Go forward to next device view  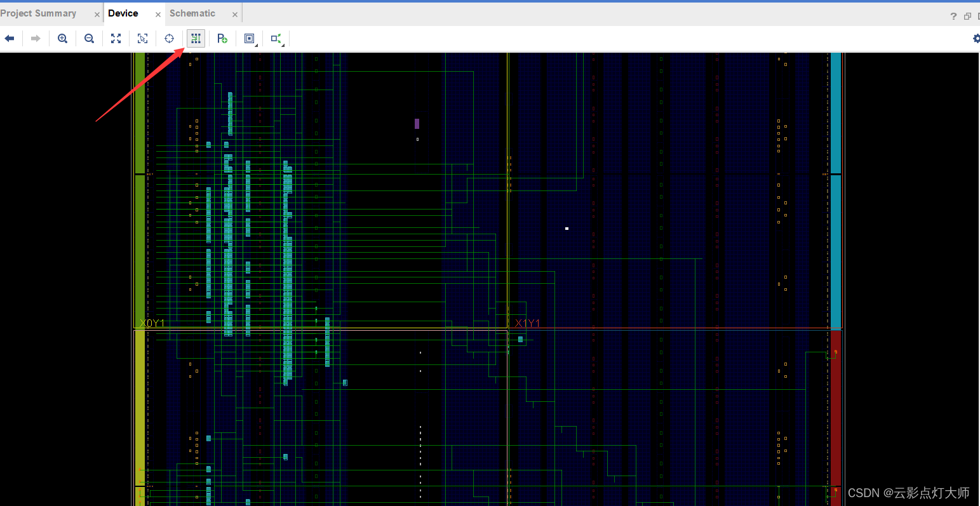point(36,39)
